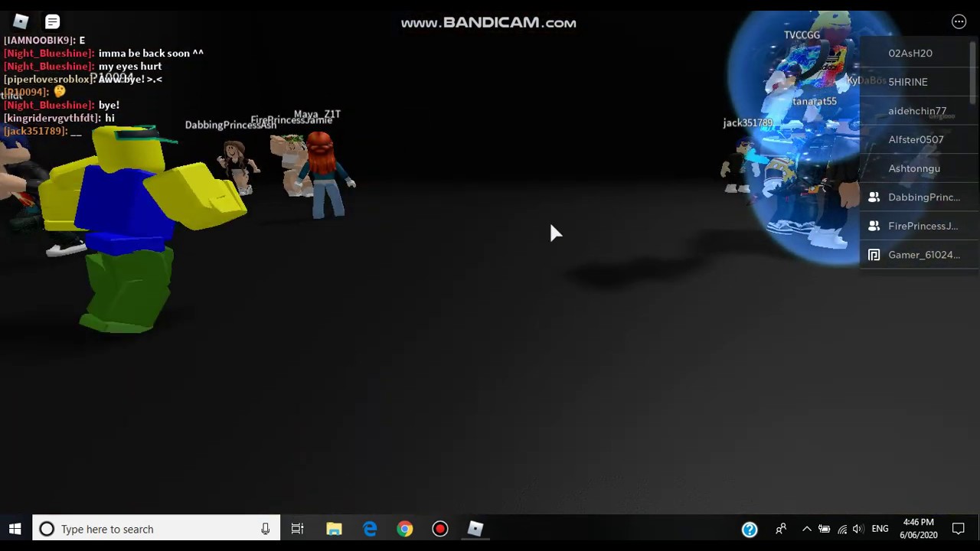This screenshot has height=551, width=980.
Task: Open the network Wi-Fi tray icon
Action: [841, 529]
